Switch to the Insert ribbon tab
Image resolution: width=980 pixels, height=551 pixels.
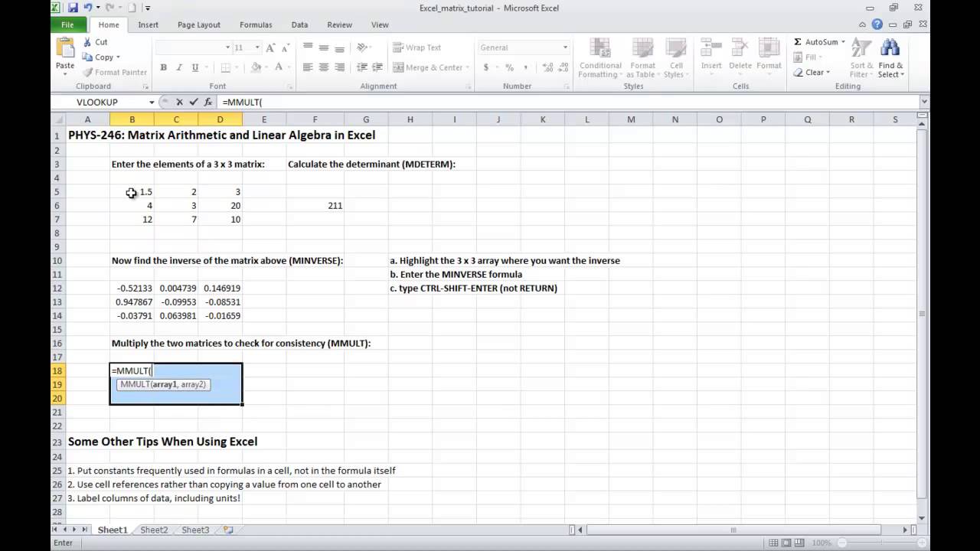[148, 24]
